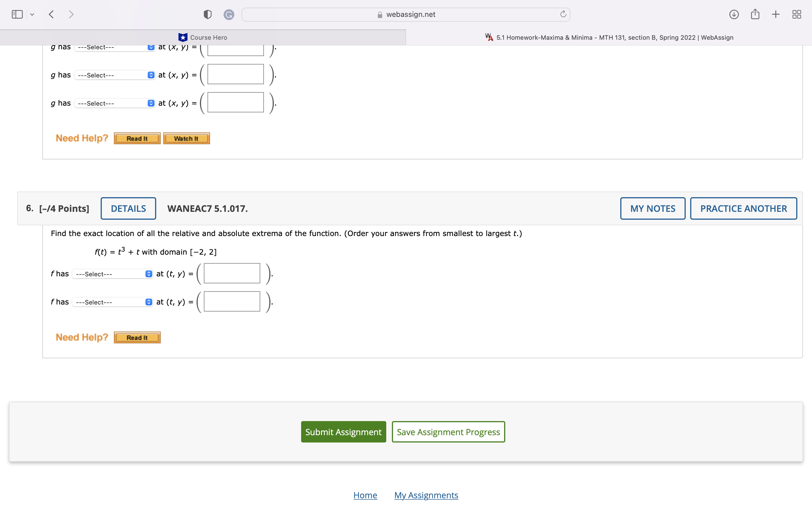Open the Grammarly extension icon
The width and height of the screenshot is (812, 507).
(x=229, y=14)
